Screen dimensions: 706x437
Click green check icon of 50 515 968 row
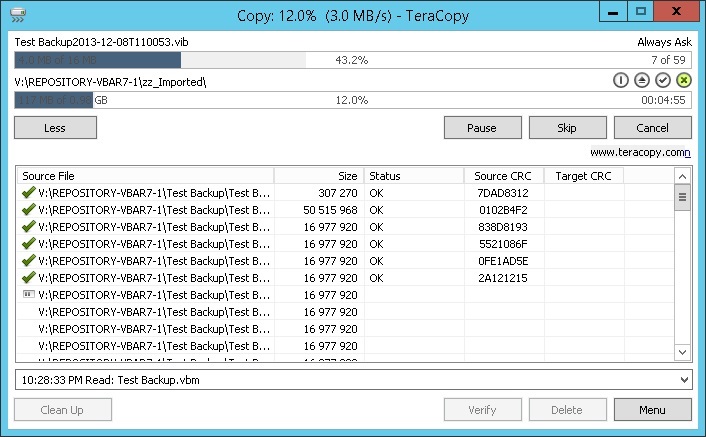tap(28, 210)
